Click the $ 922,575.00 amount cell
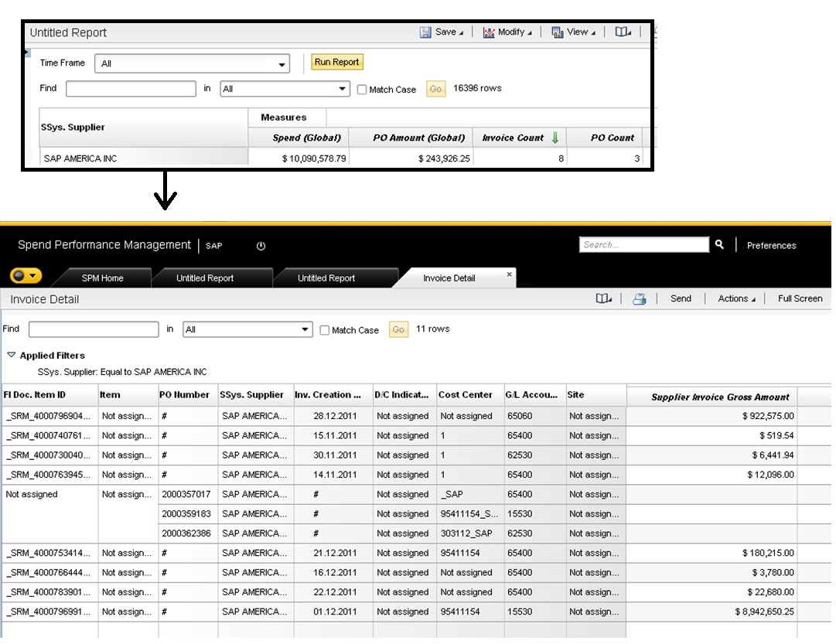Viewport: 836px width, 644px height. point(711,416)
